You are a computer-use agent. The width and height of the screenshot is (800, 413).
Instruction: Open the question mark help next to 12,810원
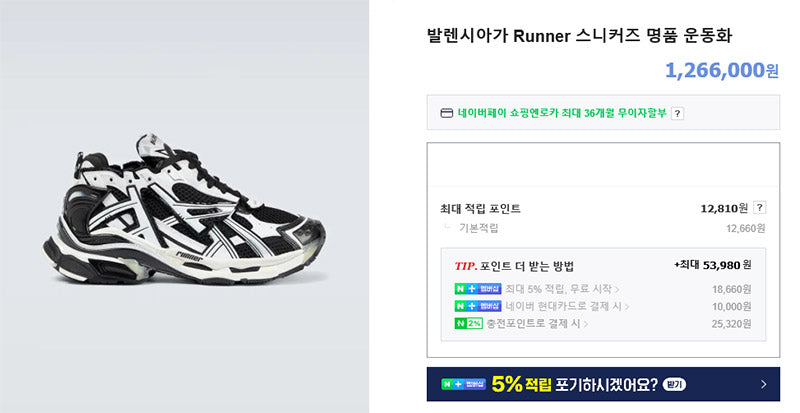[760, 207]
